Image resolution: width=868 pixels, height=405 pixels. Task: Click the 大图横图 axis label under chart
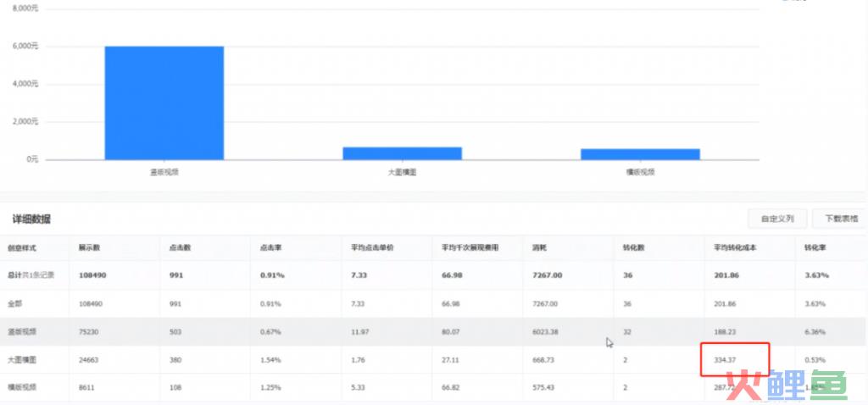coord(403,172)
